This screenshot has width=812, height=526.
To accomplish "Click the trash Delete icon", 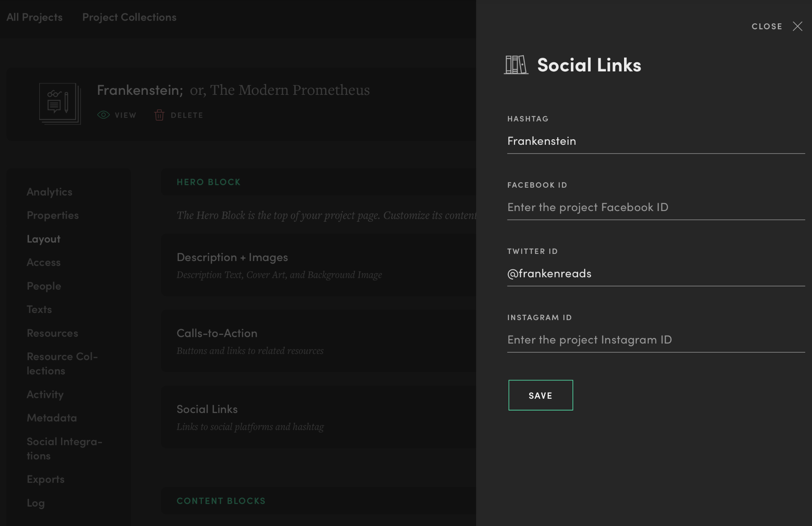I will (159, 115).
